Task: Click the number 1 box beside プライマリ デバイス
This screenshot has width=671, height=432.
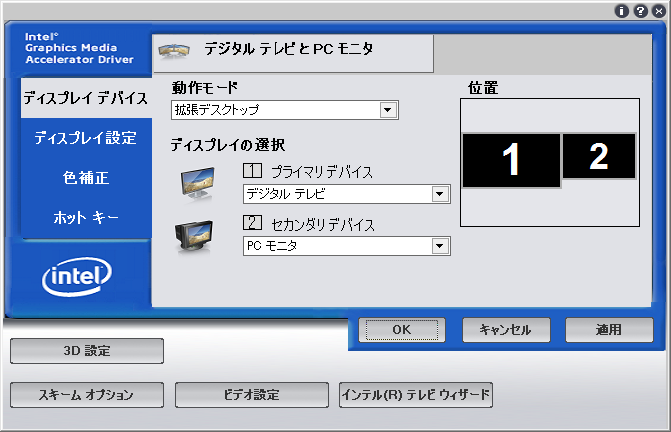Action: point(252,171)
